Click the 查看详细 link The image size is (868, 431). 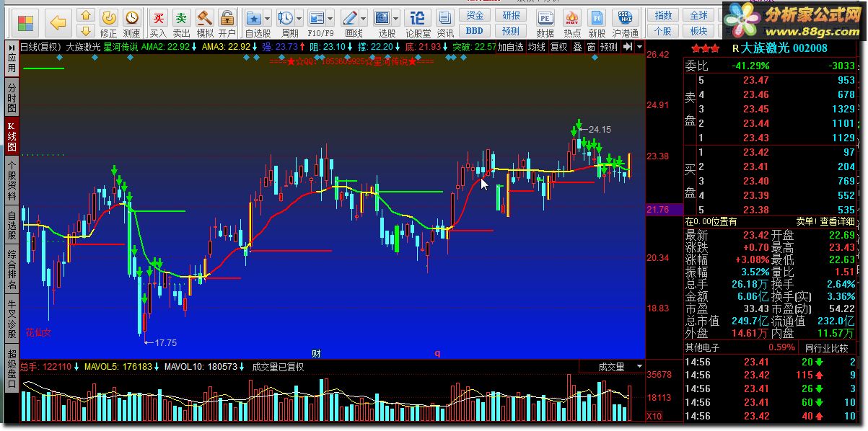[838, 222]
